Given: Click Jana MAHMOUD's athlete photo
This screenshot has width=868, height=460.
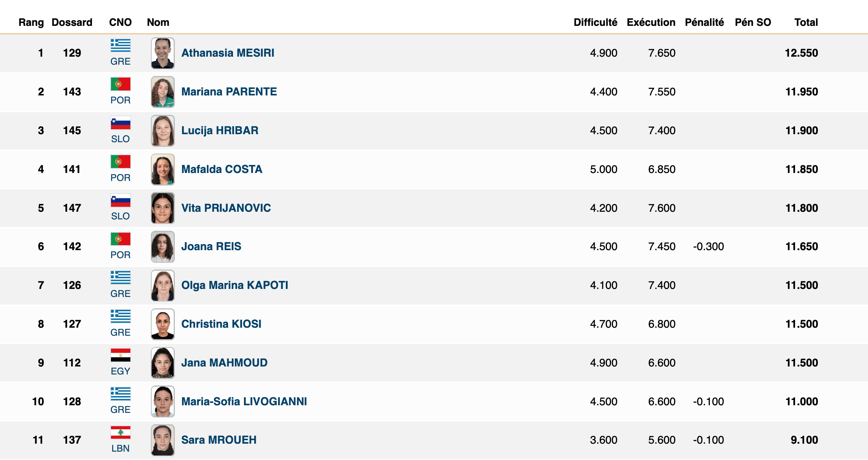Looking at the screenshot, I should (x=163, y=363).
